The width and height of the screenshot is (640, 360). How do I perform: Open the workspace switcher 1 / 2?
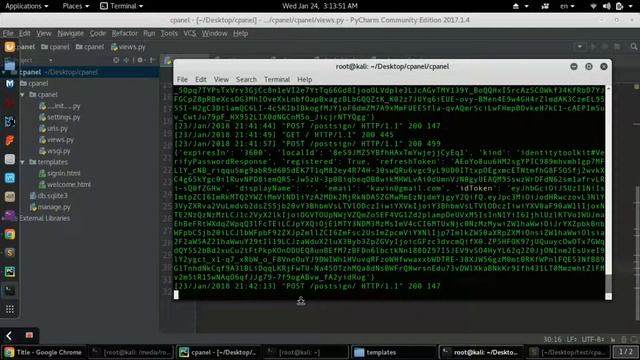625,351
